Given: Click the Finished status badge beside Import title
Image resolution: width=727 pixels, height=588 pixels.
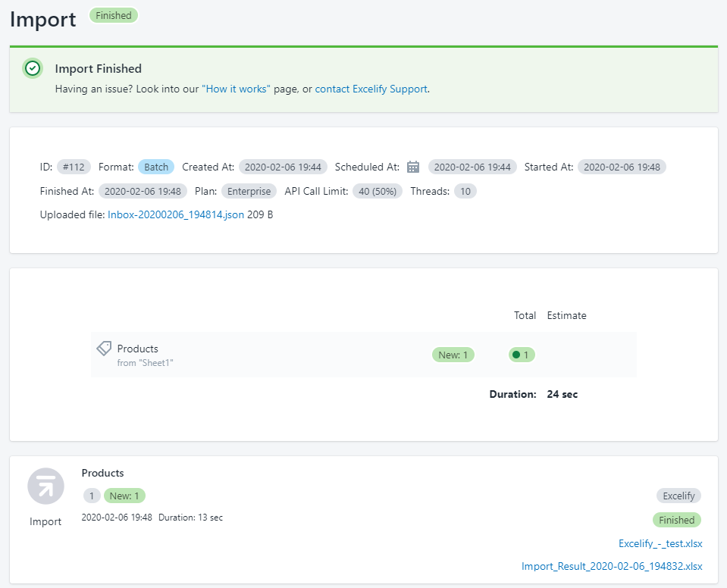Looking at the screenshot, I should (114, 15).
